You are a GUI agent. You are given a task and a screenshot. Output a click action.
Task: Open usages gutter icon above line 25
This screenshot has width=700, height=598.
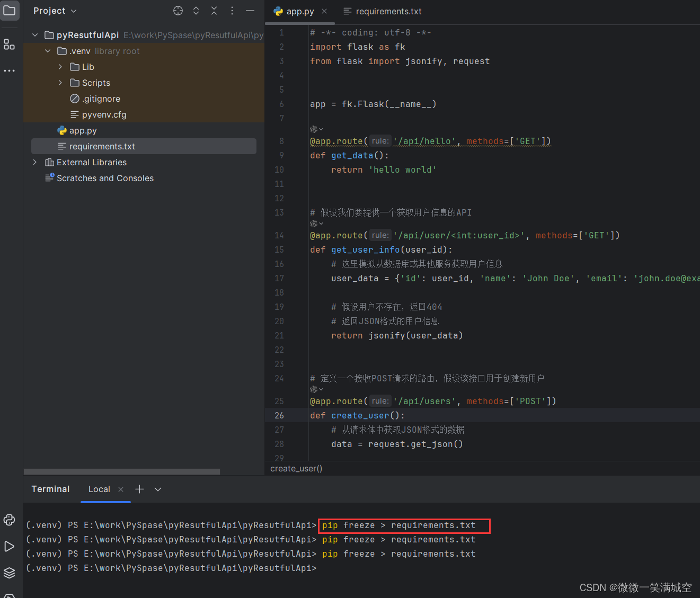pyautogui.click(x=316, y=389)
